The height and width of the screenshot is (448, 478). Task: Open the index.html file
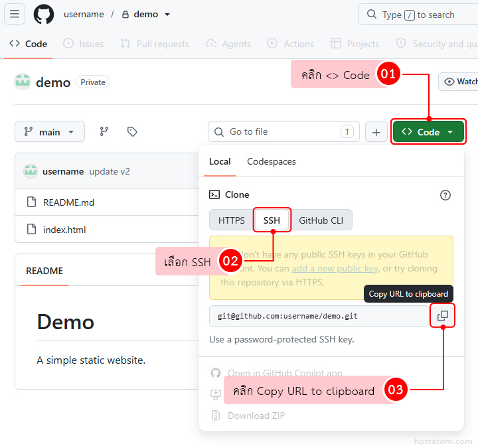coord(64,230)
